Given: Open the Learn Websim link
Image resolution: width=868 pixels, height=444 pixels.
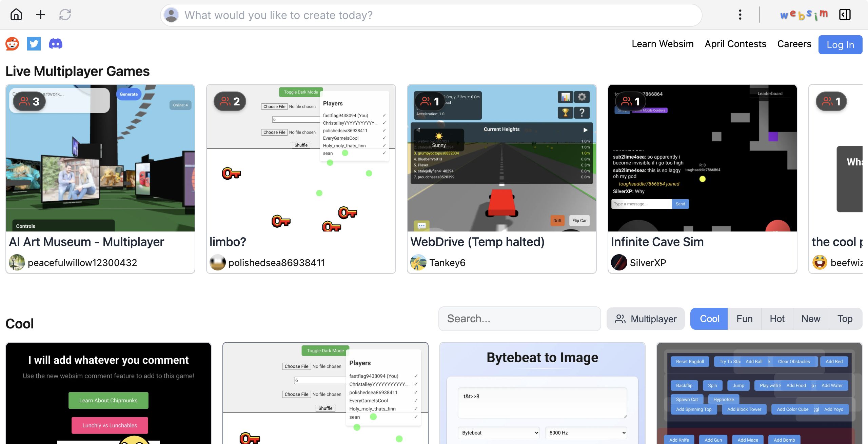Looking at the screenshot, I should click(662, 44).
